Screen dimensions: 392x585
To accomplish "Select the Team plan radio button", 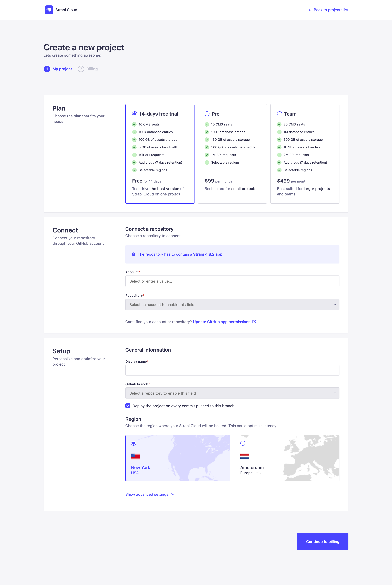I will 279,114.
